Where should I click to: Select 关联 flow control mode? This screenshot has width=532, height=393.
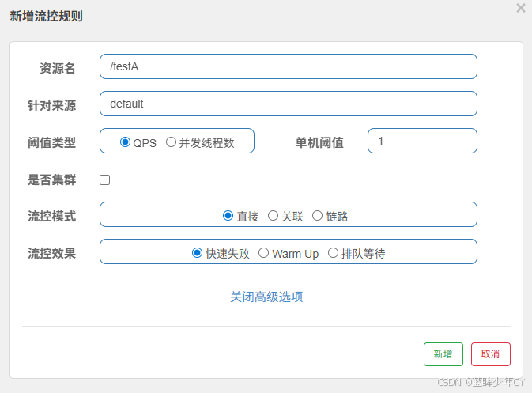pos(274,216)
